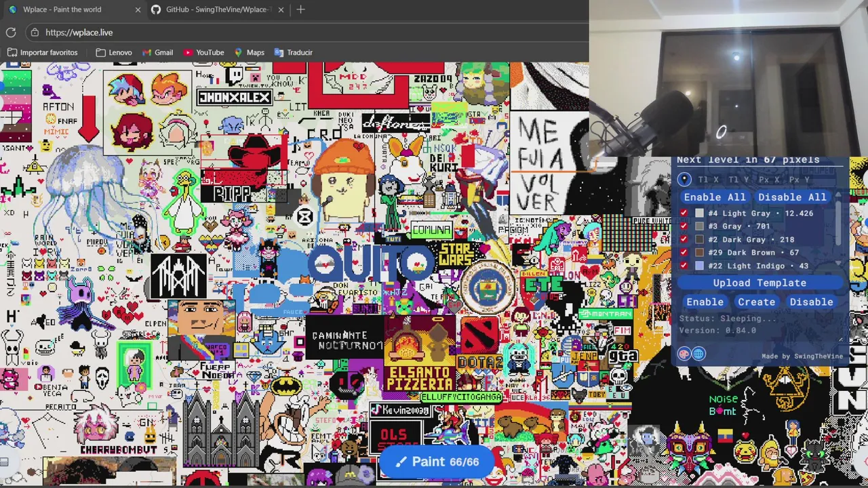868x488 pixels.
Task: Toggle the #22 Light Indigo checkbox
Action: [x=684, y=266]
